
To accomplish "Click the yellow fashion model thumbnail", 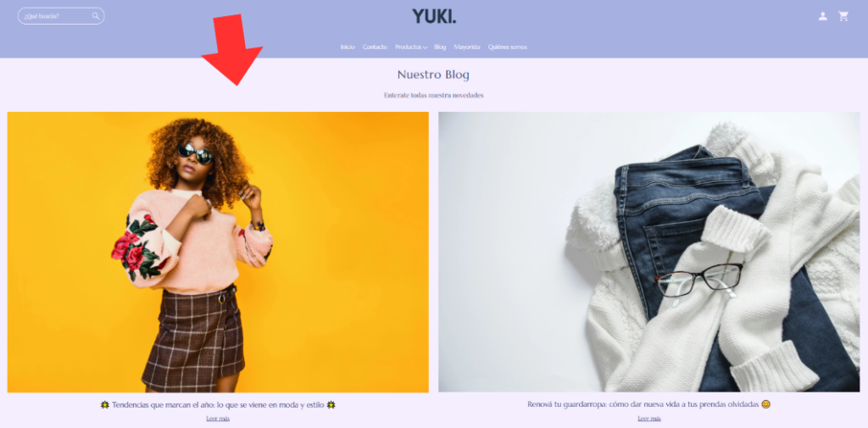I will pyautogui.click(x=218, y=253).
